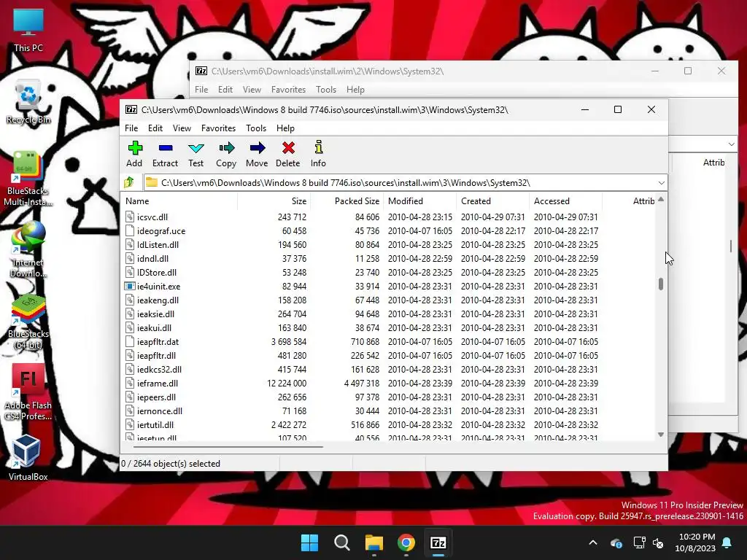This screenshot has width=747, height=560.
Task: Click the scroll up arrow of file list
Action: 661,200
